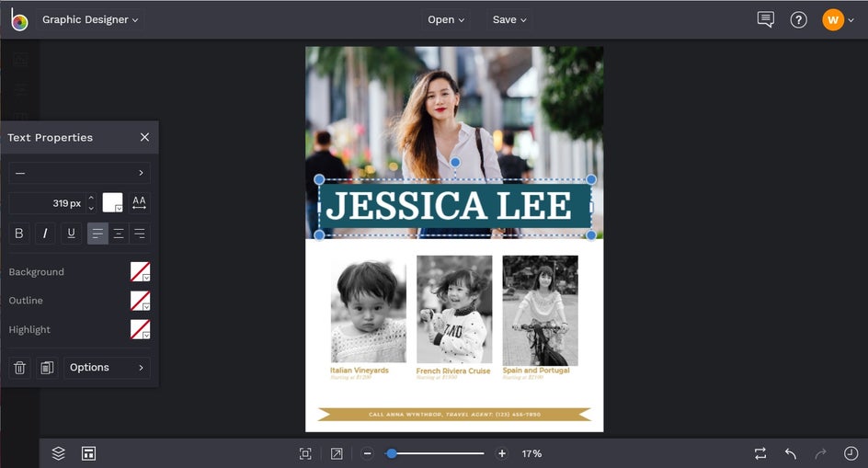Expand the account menu chevron
The width and height of the screenshot is (868, 468).
pos(851,20)
